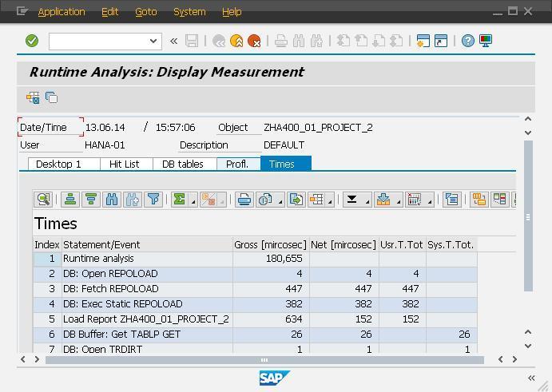The width and height of the screenshot is (552, 392).
Task: Select the 'DB: Fetch REPOLOAD' row
Action: 255,289
